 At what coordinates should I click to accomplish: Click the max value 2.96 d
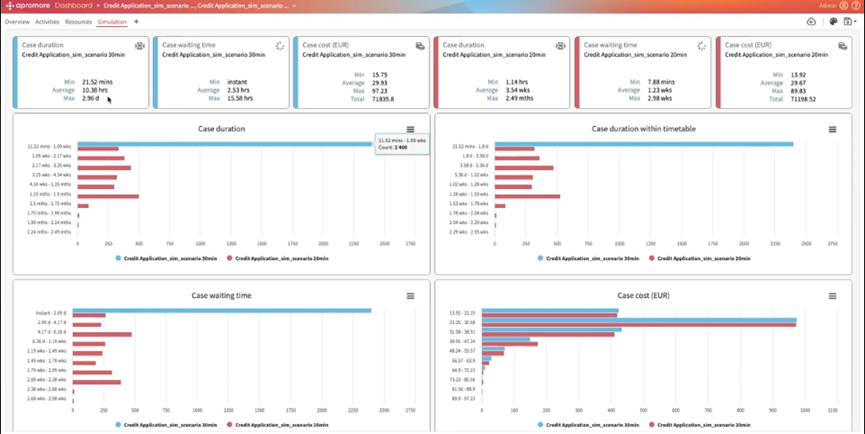pos(92,99)
